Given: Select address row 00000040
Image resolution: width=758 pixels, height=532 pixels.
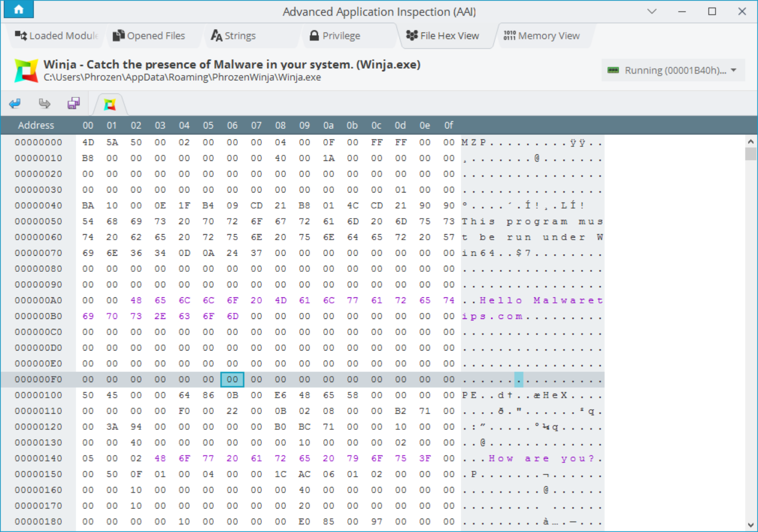Looking at the screenshot, I should click(x=39, y=206).
